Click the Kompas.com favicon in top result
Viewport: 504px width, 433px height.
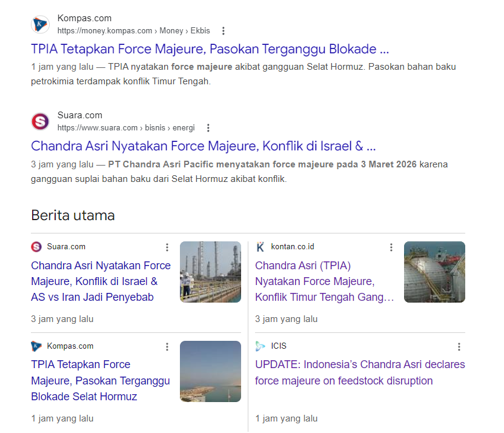click(40, 24)
